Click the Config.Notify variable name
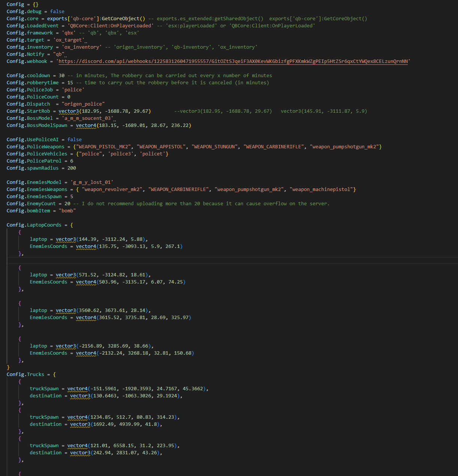The height and width of the screenshot is (476, 458). [25, 54]
